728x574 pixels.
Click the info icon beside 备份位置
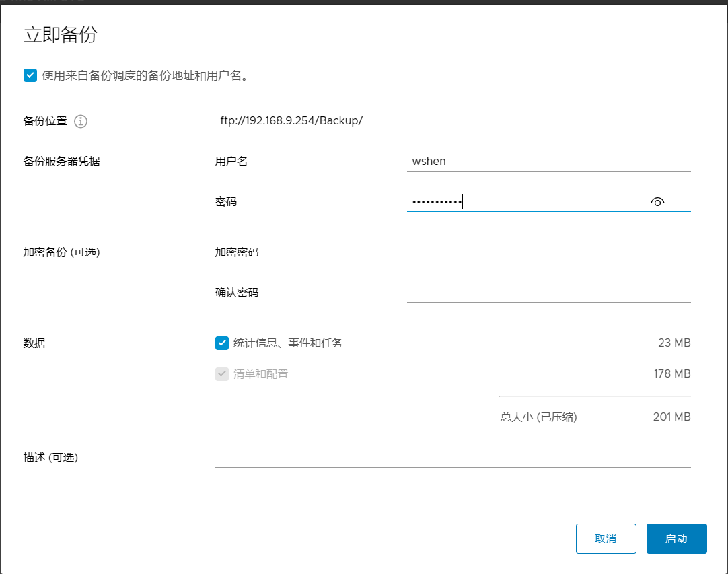79,121
